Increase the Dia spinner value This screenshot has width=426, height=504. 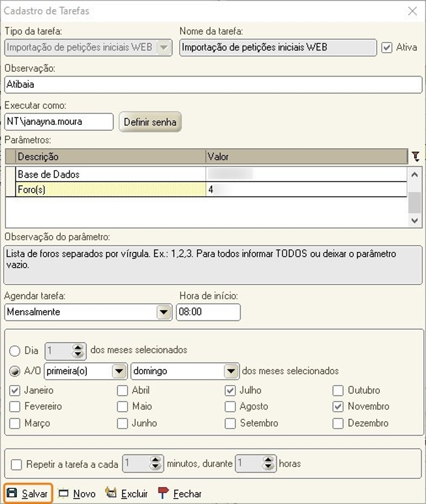click(x=78, y=347)
